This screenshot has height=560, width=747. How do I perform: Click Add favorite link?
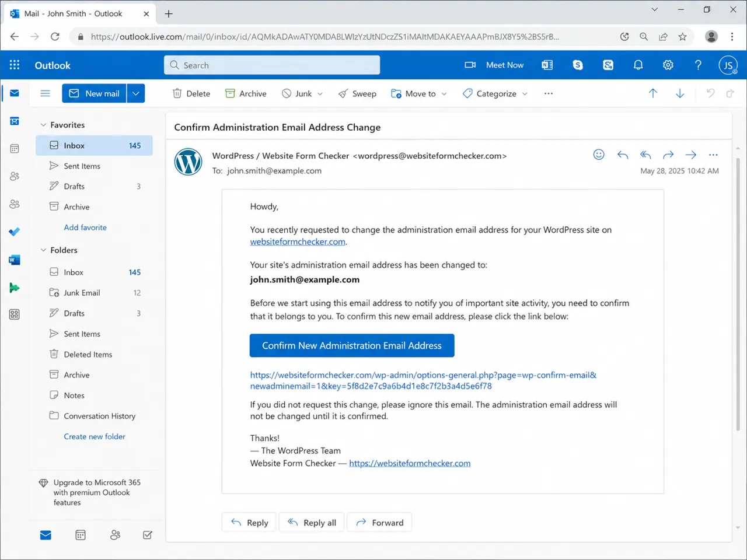coord(85,228)
